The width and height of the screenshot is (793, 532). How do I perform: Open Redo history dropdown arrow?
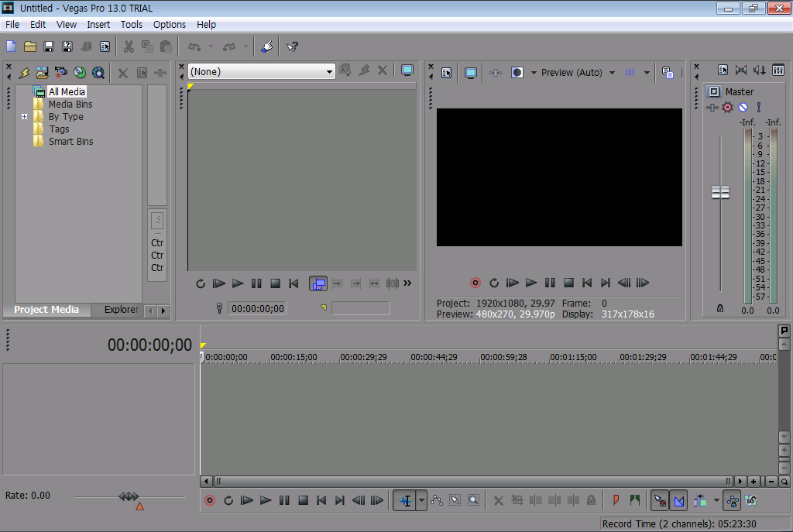(x=245, y=46)
